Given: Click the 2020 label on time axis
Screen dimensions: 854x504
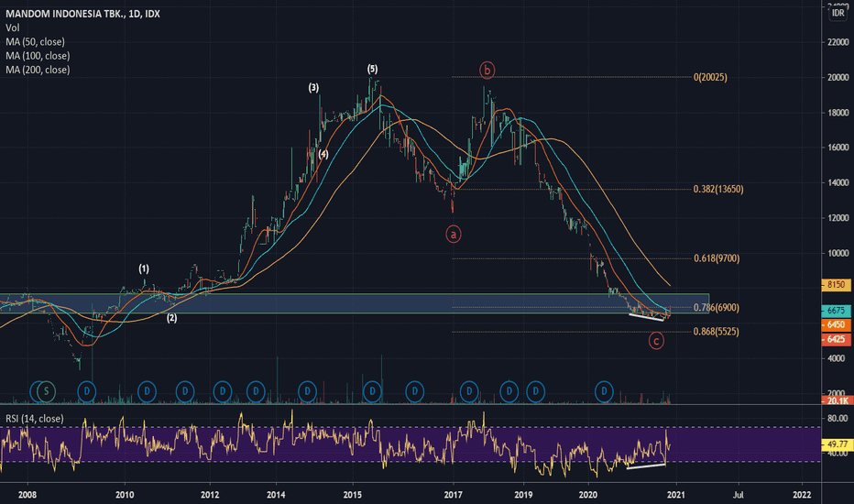Looking at the screenshot, I should pos(588,495).
